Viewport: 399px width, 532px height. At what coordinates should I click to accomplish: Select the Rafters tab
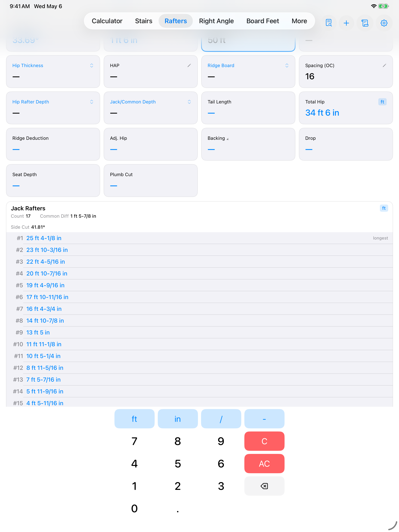pos(176,21)
